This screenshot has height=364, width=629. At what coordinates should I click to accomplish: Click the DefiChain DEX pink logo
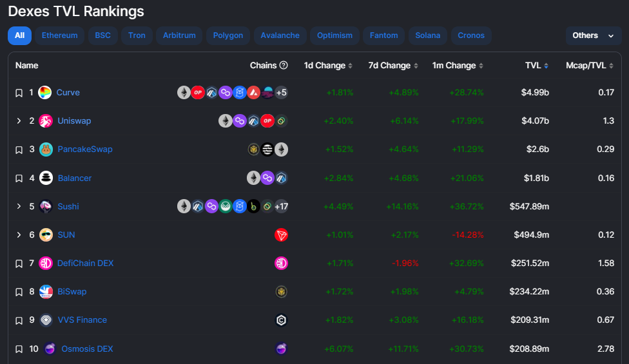pyautogui.click(x=46, y=263)
